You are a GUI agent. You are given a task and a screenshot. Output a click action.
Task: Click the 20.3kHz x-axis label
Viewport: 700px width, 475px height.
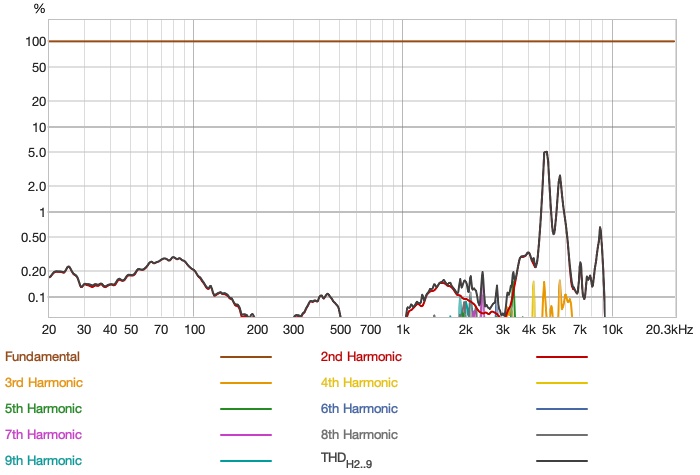click(669, 329)
